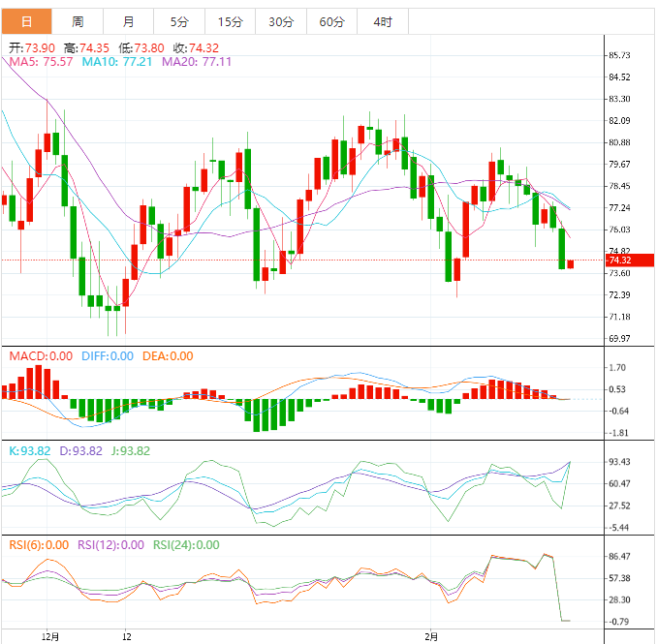The height and width of the screenshot is (644, 657).
Task: Click the MACD:0.00 indicator label
Action: coord(41,356)
